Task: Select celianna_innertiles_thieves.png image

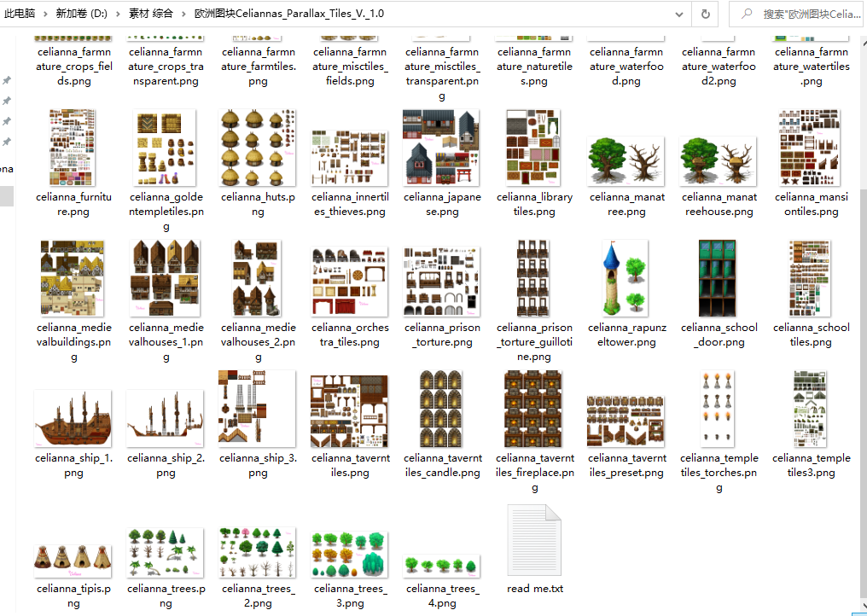Action: pos(350,158)
